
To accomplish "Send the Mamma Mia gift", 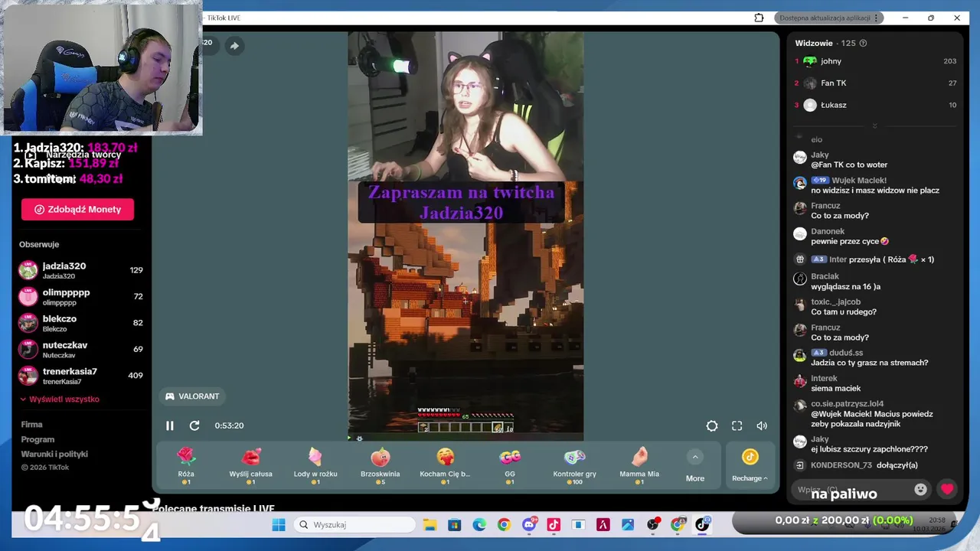I will [639, 465].
